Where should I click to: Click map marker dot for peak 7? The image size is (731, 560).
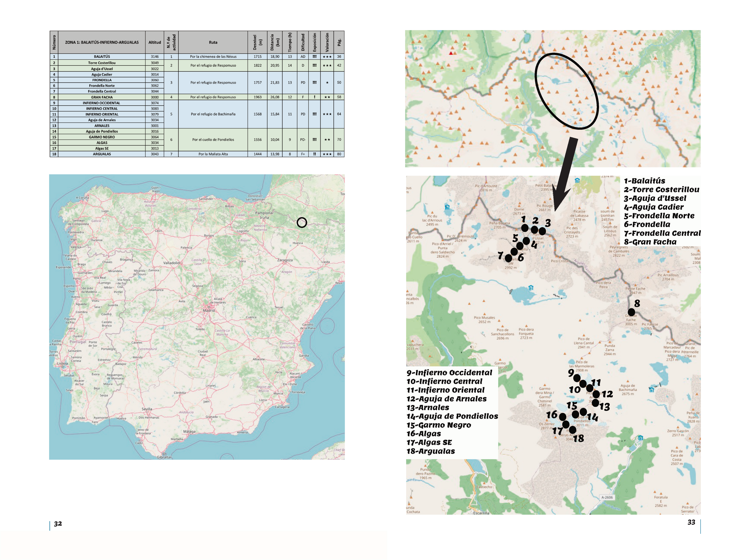click(x=508, y=258)
